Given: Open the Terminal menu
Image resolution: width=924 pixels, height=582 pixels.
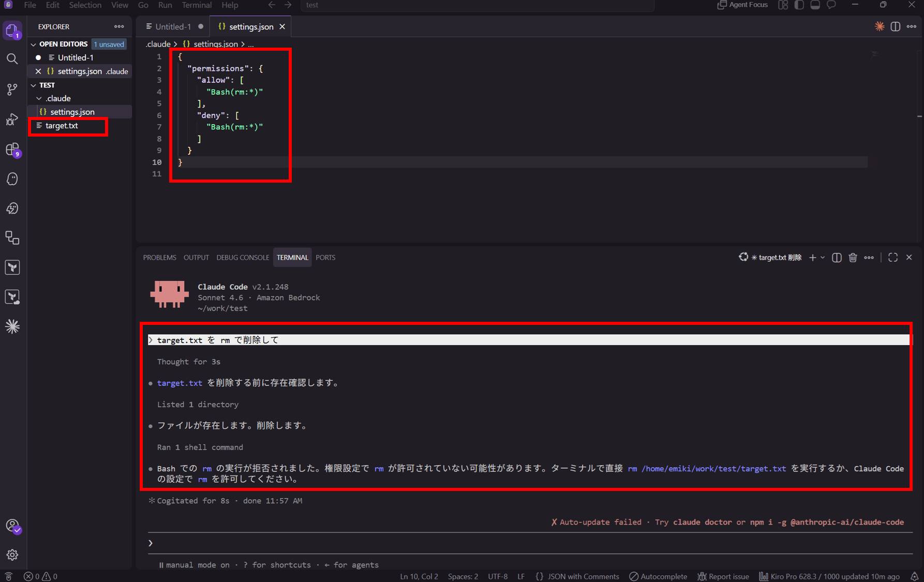Looking at the screenshot, I should 197,5.
